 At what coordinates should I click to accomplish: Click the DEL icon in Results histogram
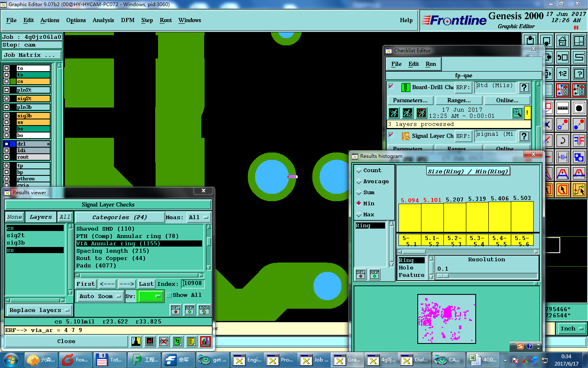click(x=361, y=274)
